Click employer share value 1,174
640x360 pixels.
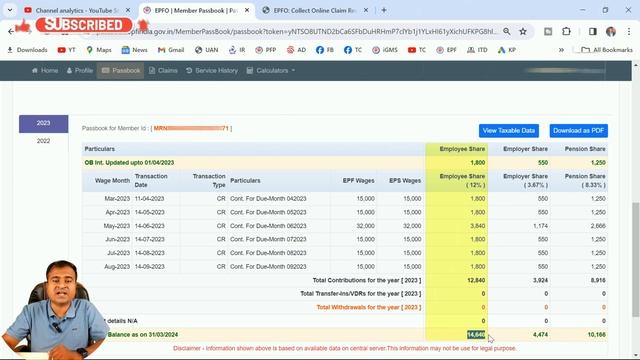tap(540, 226)
